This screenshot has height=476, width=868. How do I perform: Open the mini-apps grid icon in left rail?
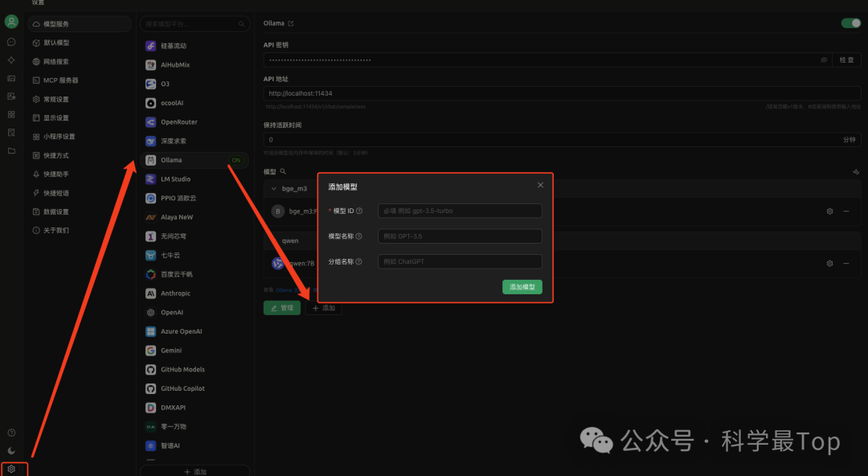pos(11,114)
